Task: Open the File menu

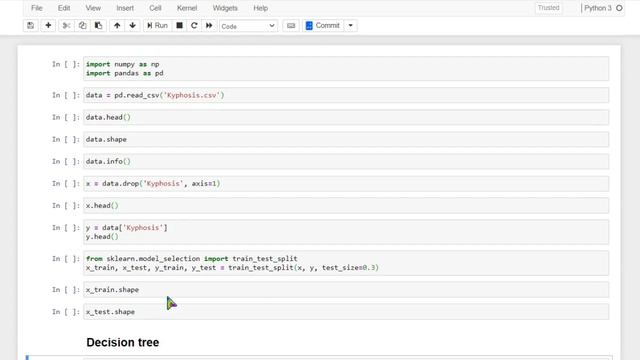Action: click(37, 8)
